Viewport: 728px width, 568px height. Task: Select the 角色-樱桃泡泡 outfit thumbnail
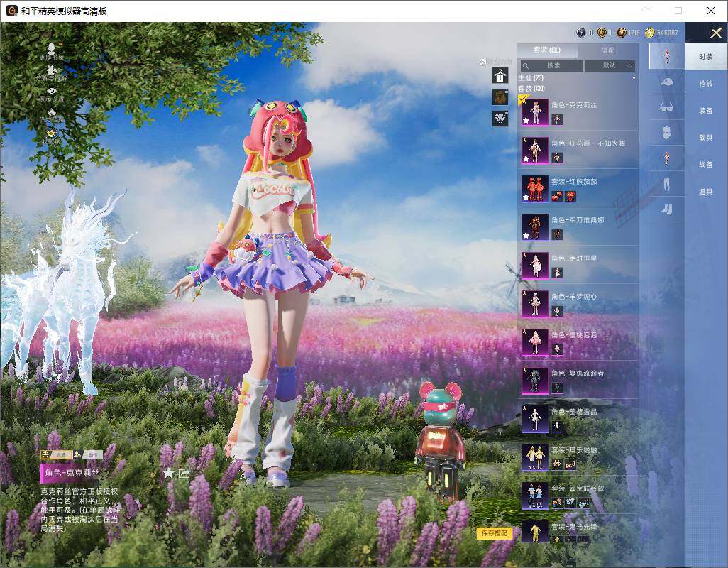click(534, 342)
